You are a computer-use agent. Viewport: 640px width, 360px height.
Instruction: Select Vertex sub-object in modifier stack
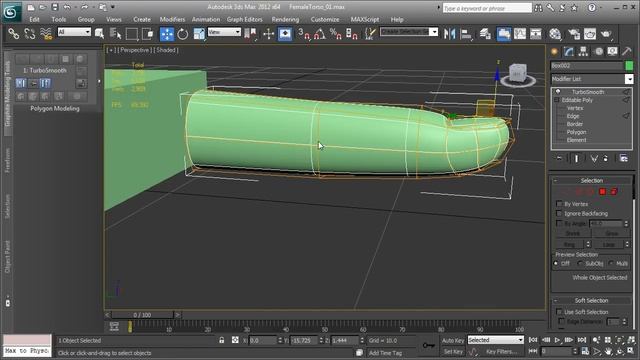tap(575, 108)
